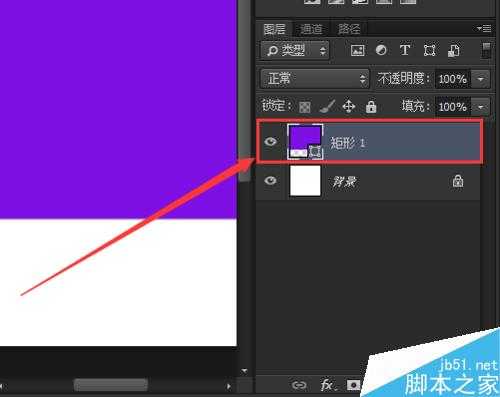Open the 不透明度 slider arrow

tap(481, 79)
